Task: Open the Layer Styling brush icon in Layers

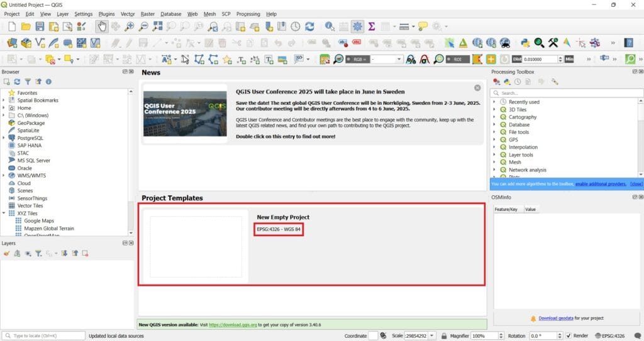Action: point(6,254)
